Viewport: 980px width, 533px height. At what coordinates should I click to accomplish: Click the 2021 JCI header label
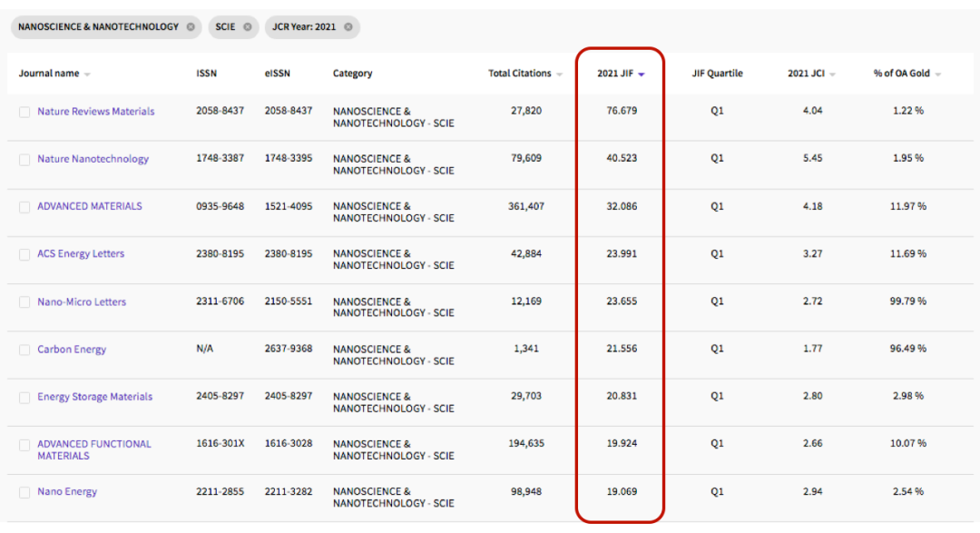pyautogui.click(x=806, y=74)
